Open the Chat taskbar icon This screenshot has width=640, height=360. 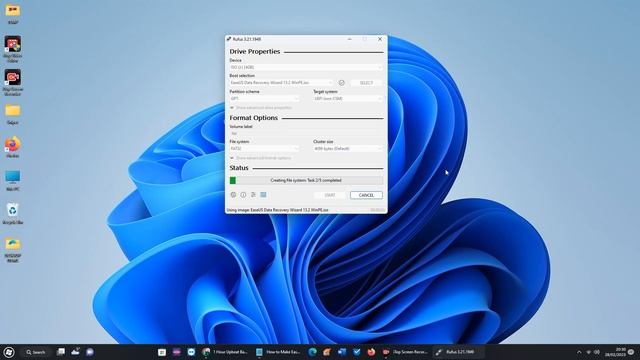90,352
